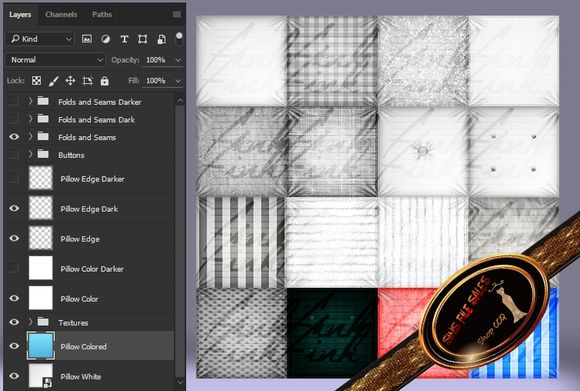The image size is (580, 391).
Task: Click Lock position move icon
Action: [70, 81]
